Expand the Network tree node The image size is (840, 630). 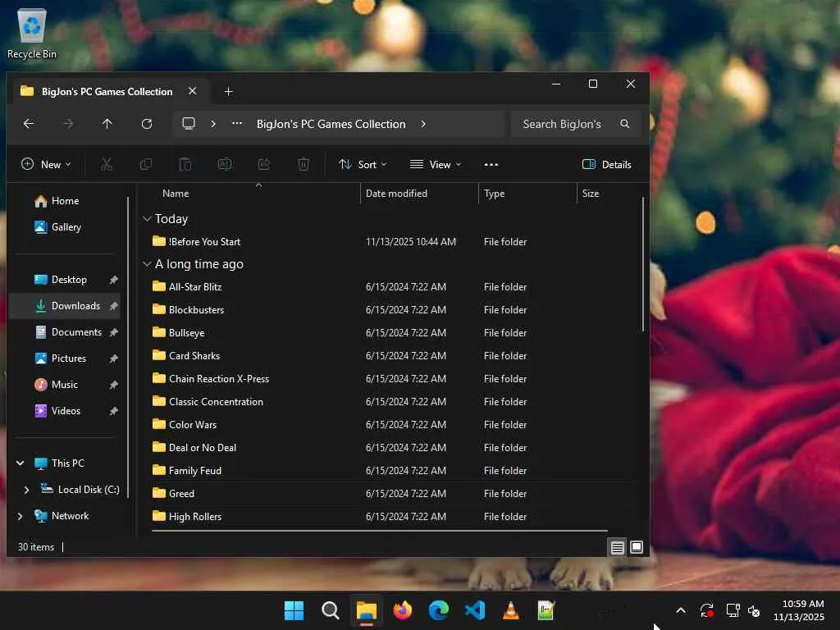pos(21,517)
